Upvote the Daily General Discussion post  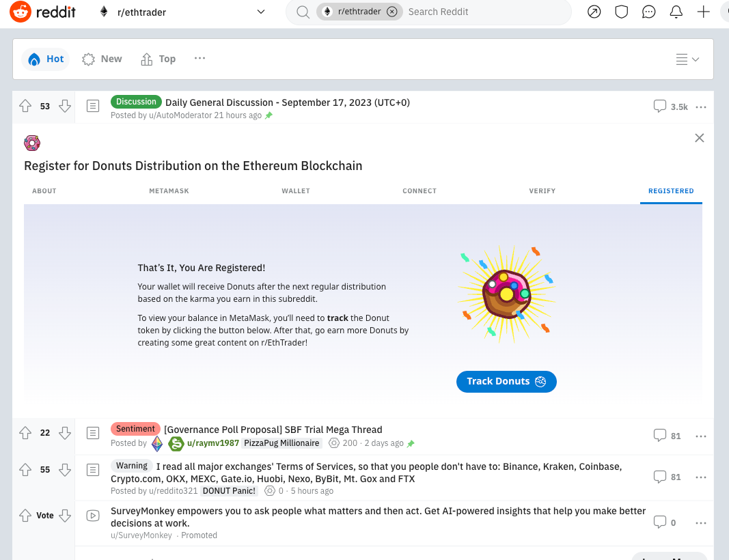pos(25,106)
